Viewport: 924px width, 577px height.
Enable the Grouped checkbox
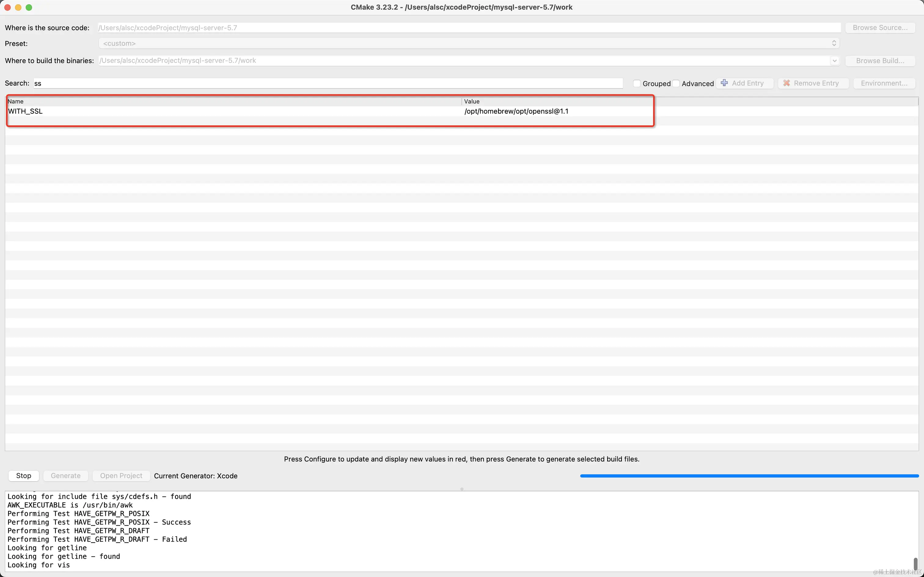click(636, 83)
